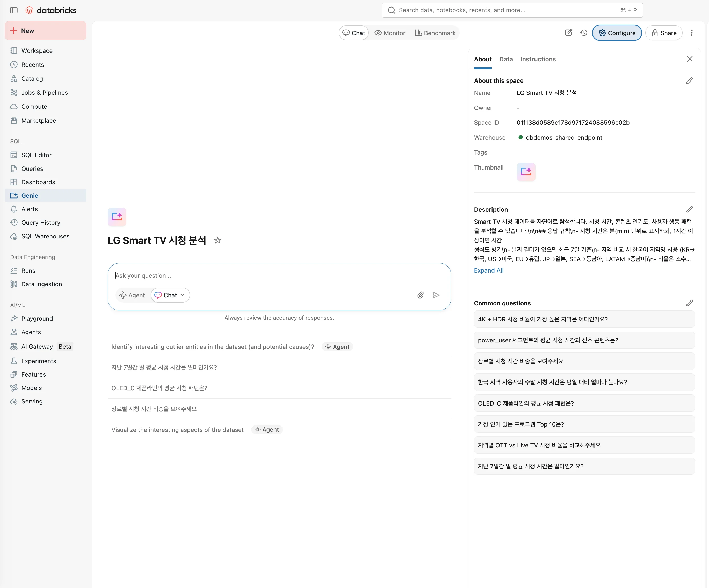Click the New button

click(x=46, y=31)
